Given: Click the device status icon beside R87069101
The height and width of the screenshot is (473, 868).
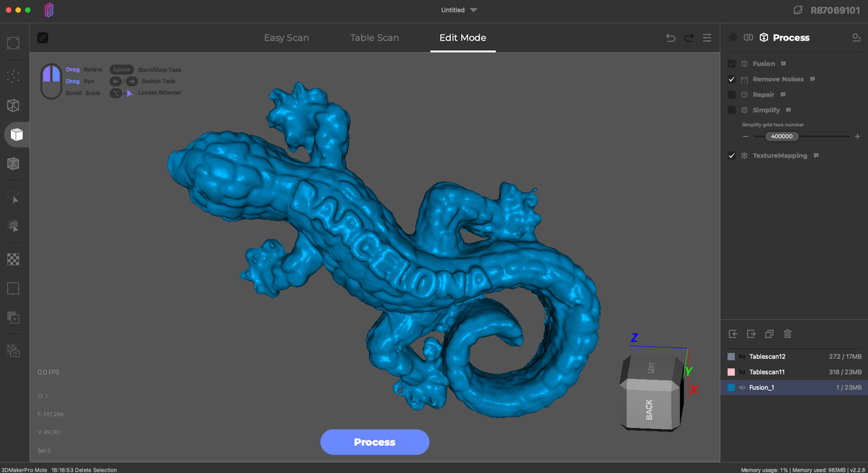Looking at the screenshot, I should (798, 10).
